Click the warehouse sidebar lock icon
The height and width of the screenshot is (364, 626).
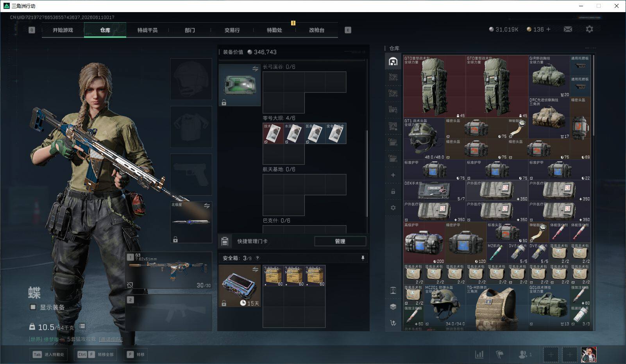point(393,191)
